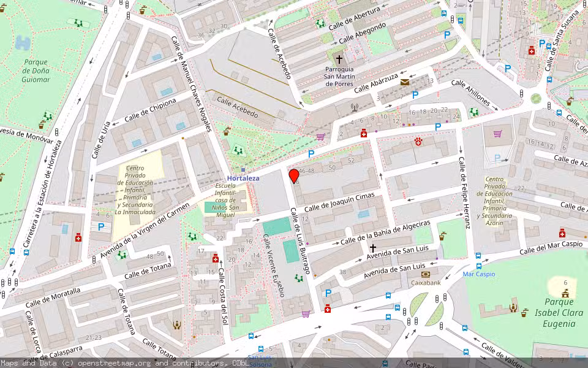This screenshot has height=368, width=588.
Task: Click the parking icon on Avenida de la Virgen del Carmen
Action: pos(311,153)
